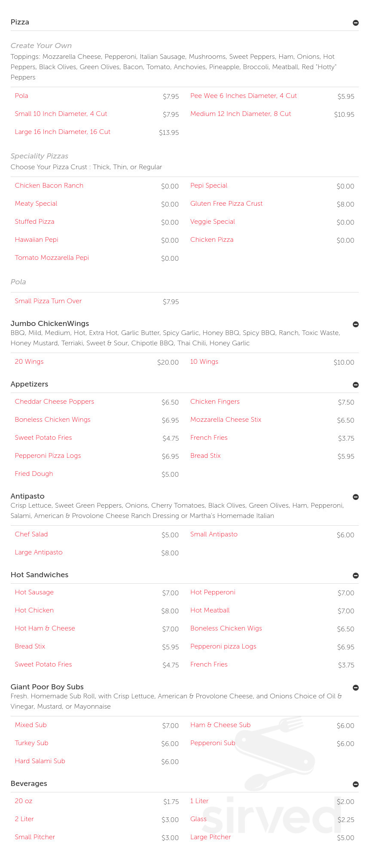Viewport: 366px width, 868px height.
Task: Collapse the Jumbo ChickenWings section
Action: [x=356, y=324]
